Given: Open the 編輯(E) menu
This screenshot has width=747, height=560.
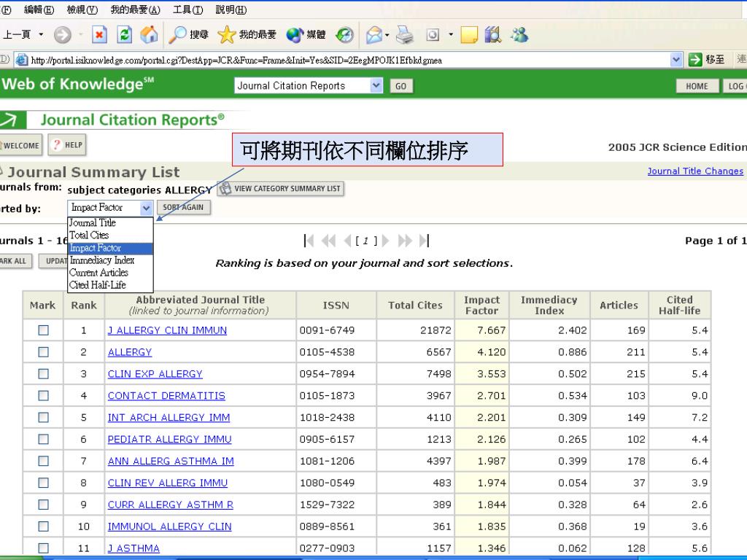Looking at the screenshot, I should (39, 9).
